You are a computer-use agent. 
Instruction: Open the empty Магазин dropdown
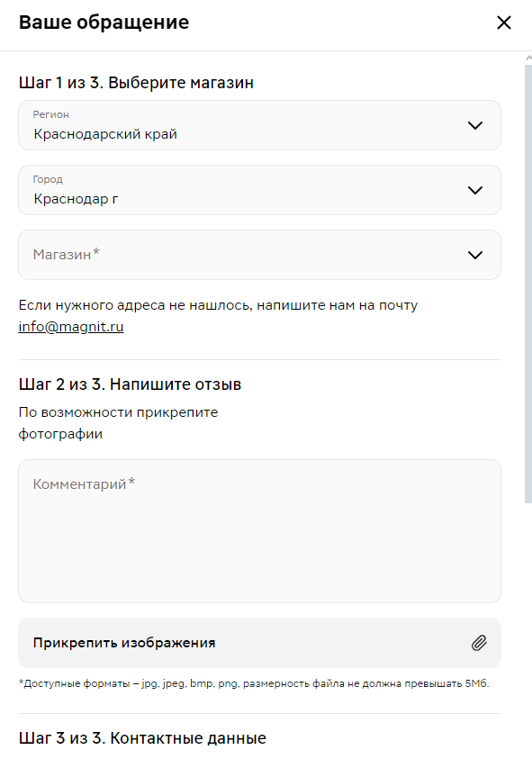(x=259, y=255)
